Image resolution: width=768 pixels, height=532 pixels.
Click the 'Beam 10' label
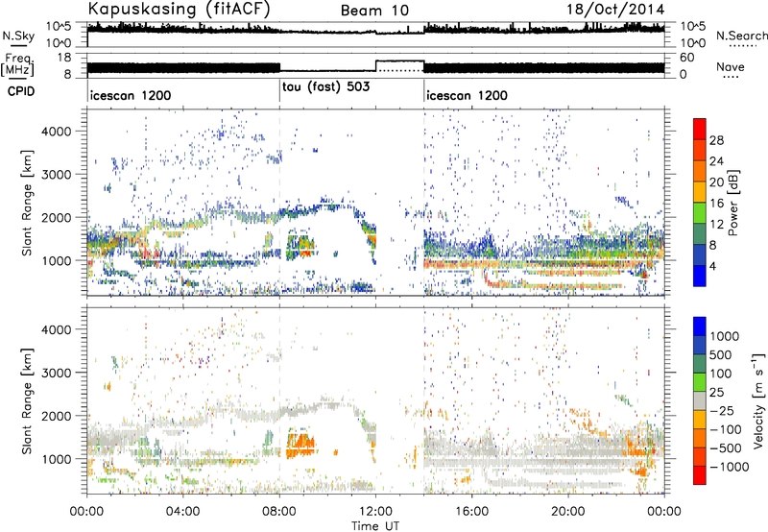(374, 11)
